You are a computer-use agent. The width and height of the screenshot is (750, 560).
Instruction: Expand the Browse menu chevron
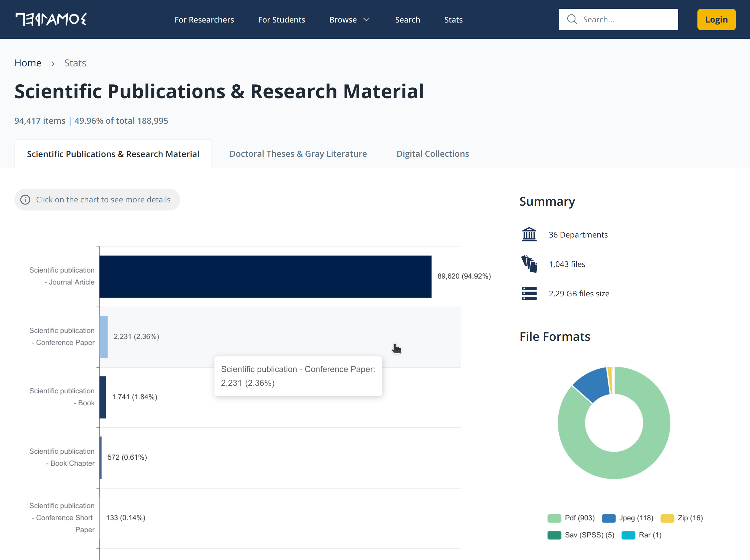coord(366,20)
